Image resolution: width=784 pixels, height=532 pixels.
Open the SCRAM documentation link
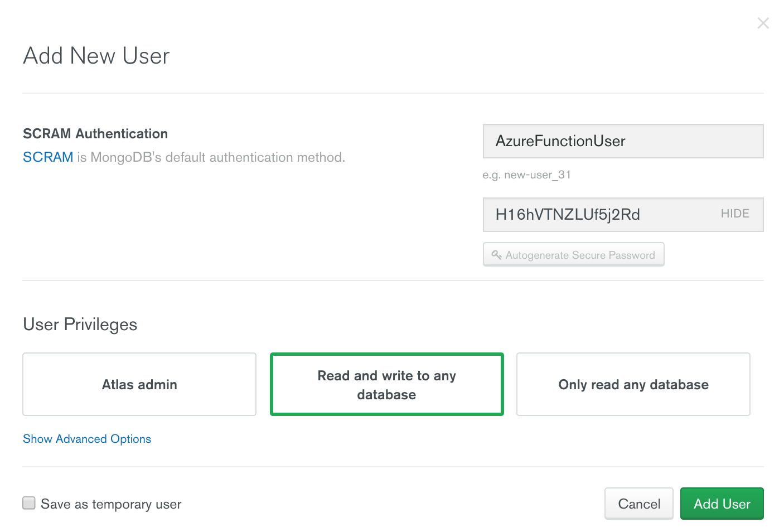tap(48, 157)
